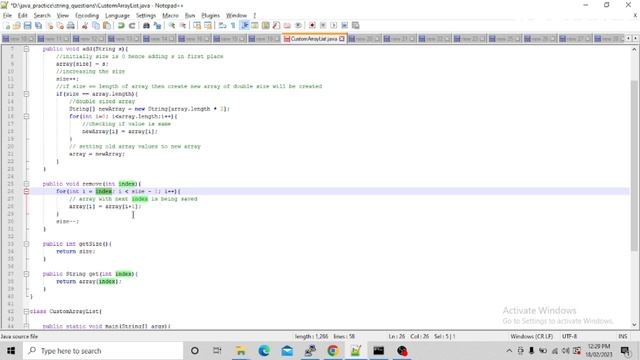Image resolution: width=640 pixels, height=360 pixels.
Task: Undo the last edit with the Undo icon
Action: pyautogui.click(x=121, y=25)
